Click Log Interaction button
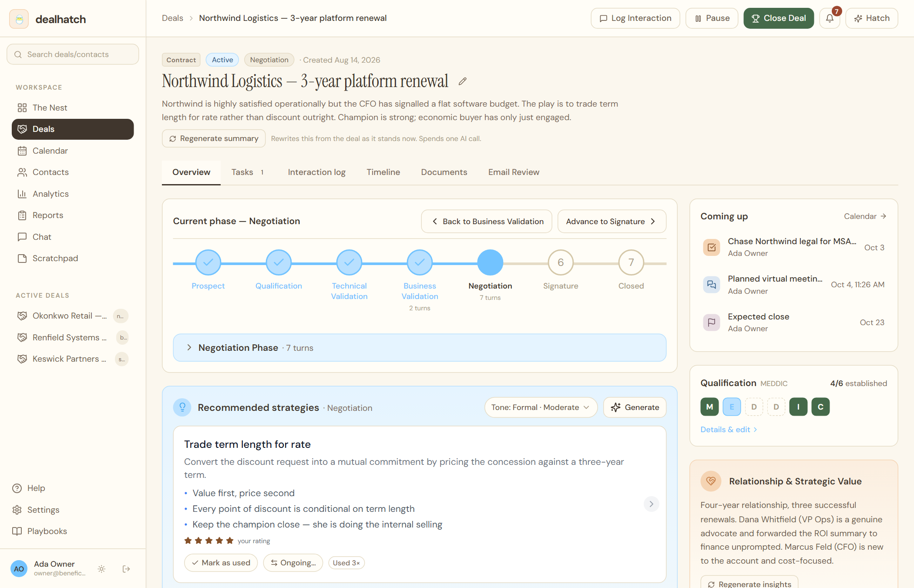The image size is (914, 588). pos(635,18)
